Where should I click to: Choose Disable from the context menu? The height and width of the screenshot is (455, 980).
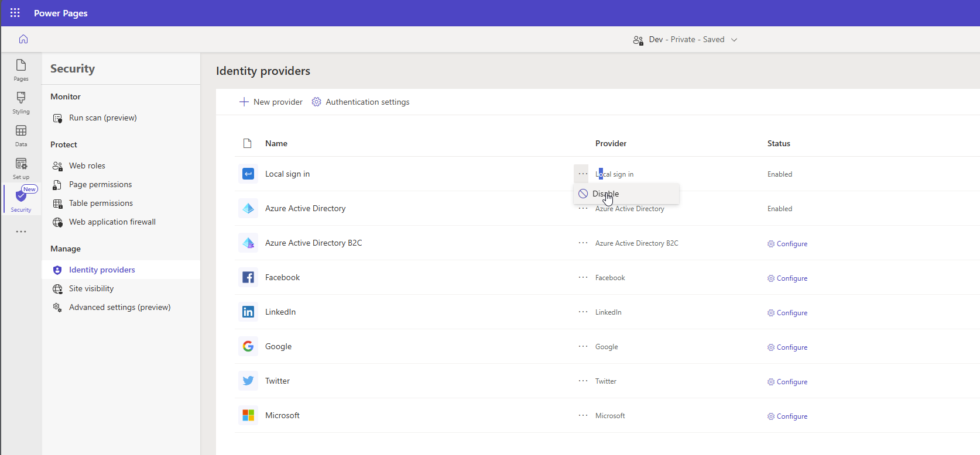click(x=626, y=194)
